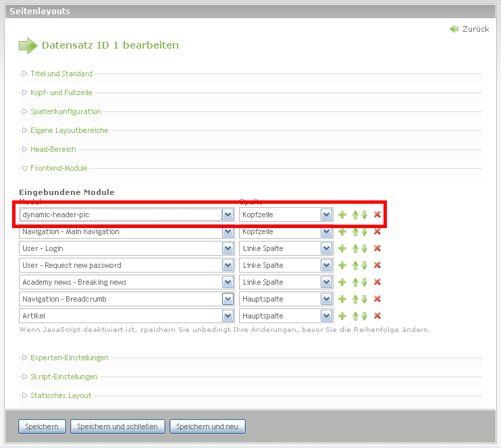Move Academy news - Breaking news row down
Image resolution: width=501 pixels, height=448 pixels.
point(365,282)
